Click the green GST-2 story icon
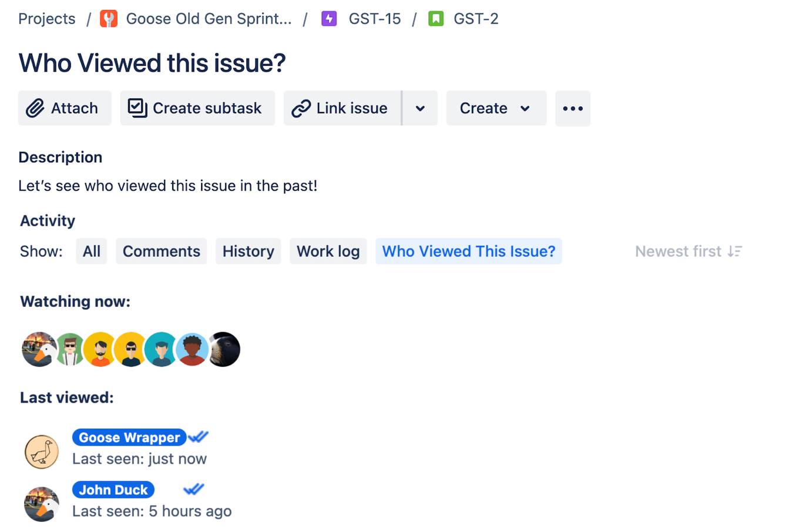 click(x=436, y=19)
